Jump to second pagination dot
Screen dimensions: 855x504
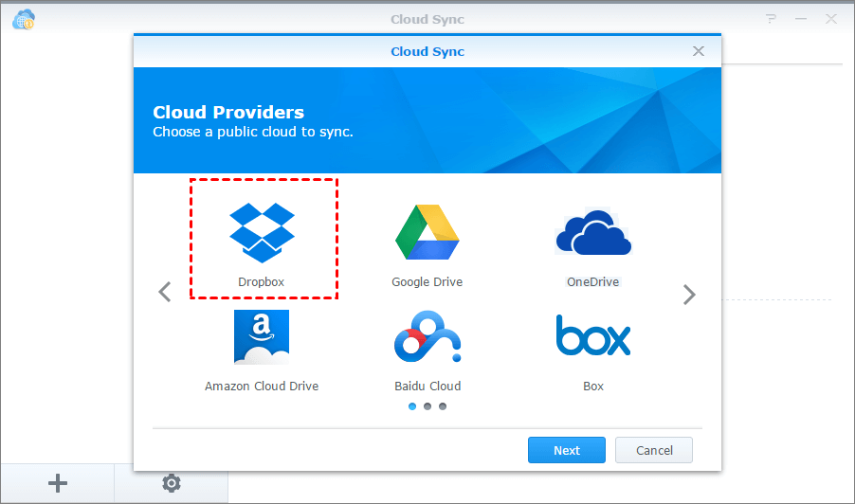tap(427, 405)
